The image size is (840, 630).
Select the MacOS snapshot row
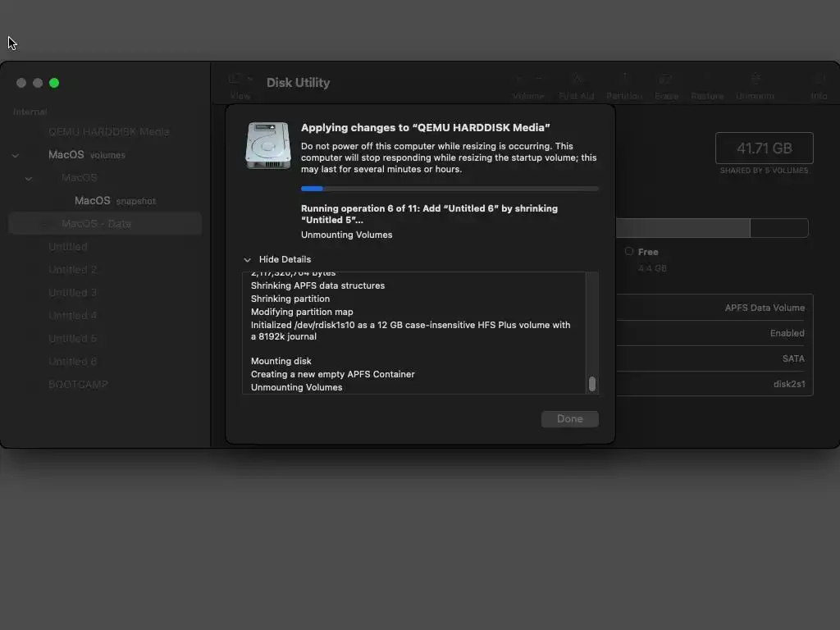105,201
